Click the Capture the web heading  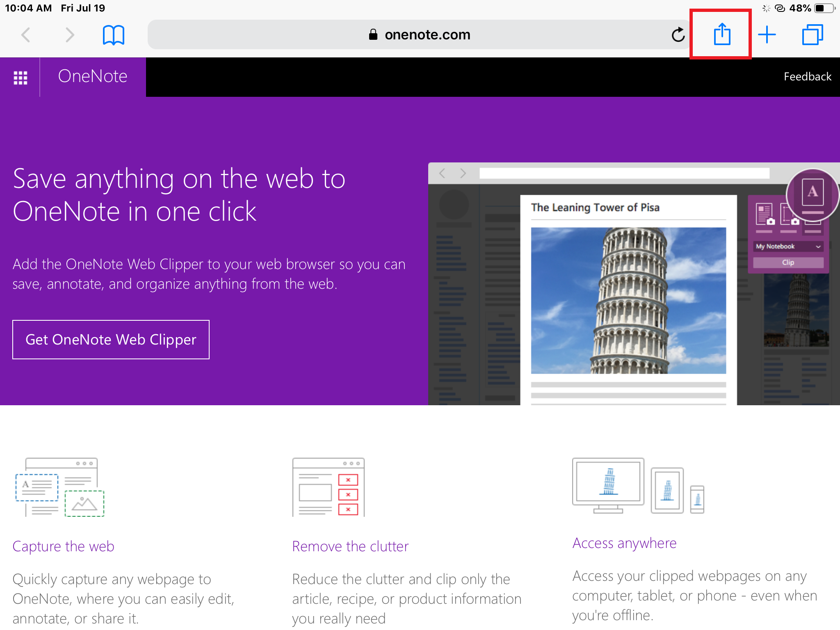(x=63, y=546)
